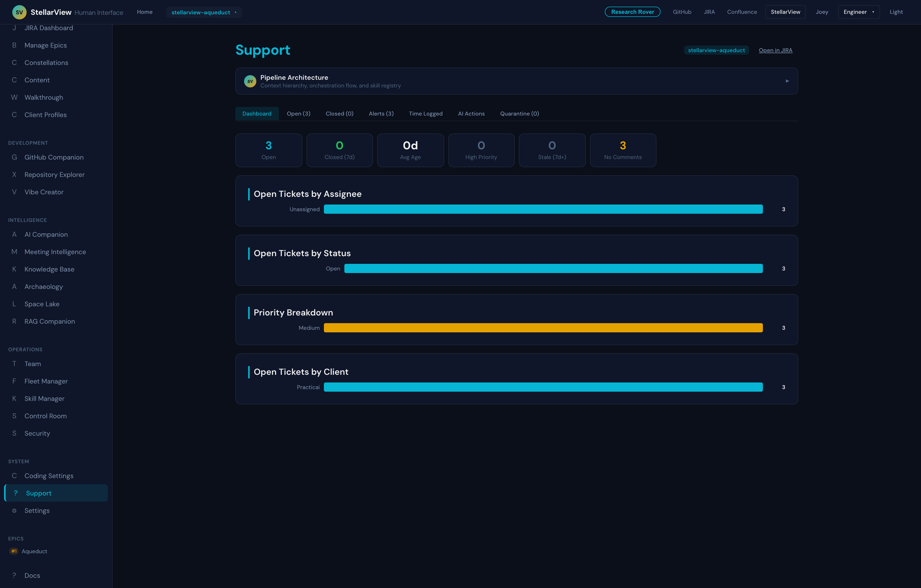Open Confluence from top navigation
This screenshot has width=921, height=588.
click(742, 12)
